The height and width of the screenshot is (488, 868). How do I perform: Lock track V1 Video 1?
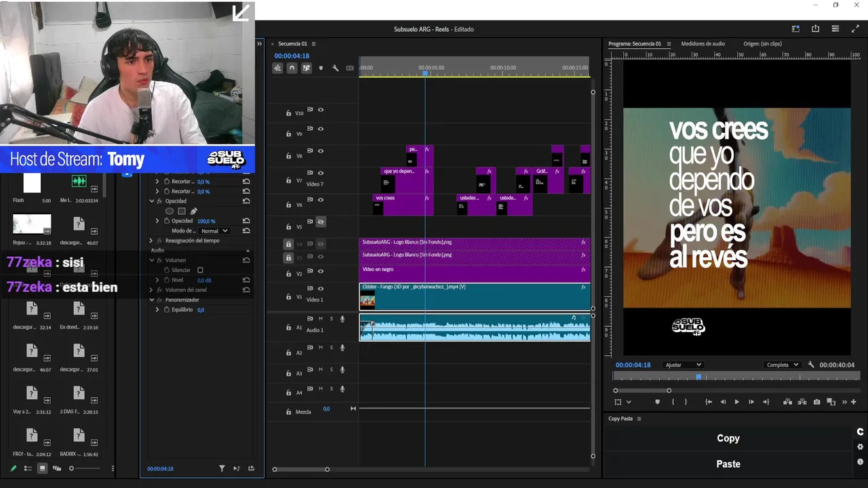288,297
